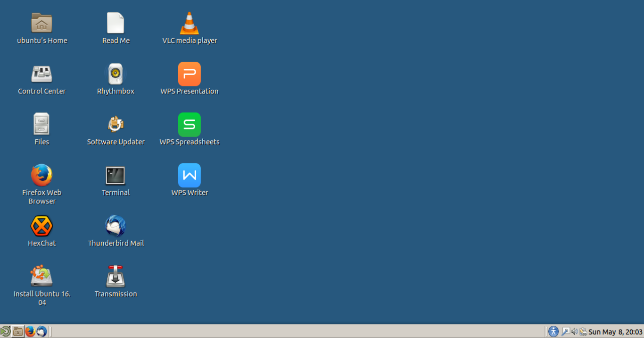
Task: Open WPS Writer desktop icon
Action: pos(190,175)
